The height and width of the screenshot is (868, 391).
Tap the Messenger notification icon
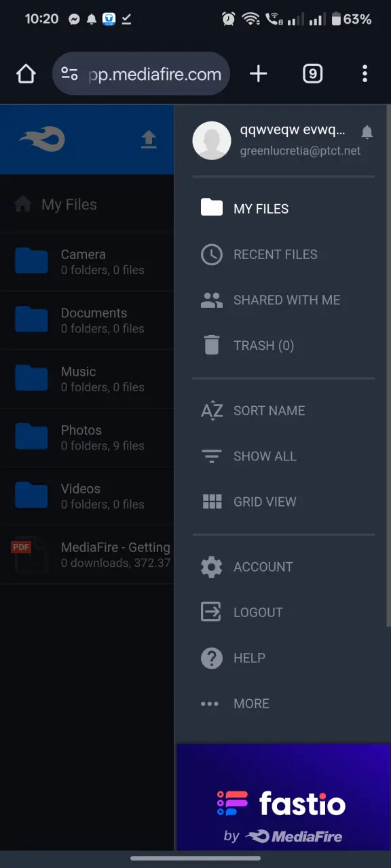(x=75, y=20)
